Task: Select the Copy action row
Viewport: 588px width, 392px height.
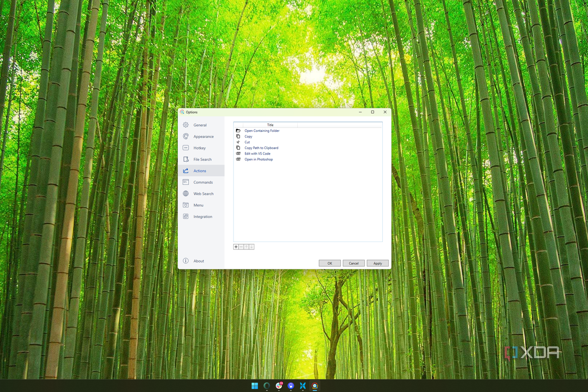Action: [x=307, y=137]
